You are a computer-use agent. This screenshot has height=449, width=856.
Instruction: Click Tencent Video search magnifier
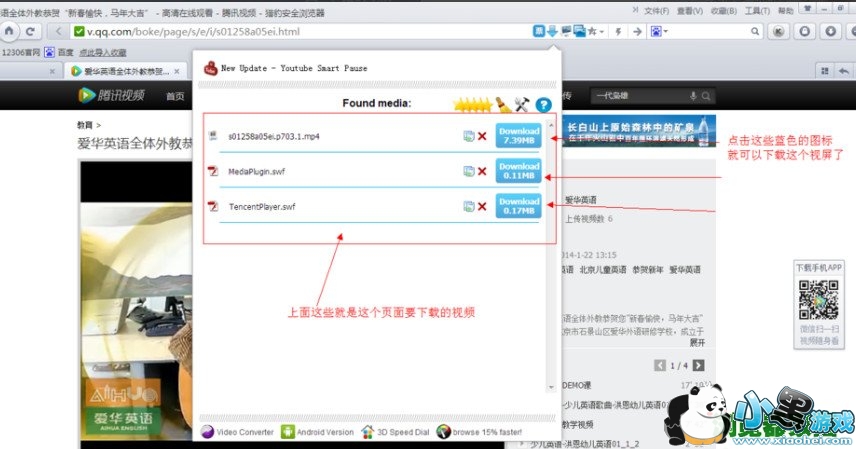point(706,96)
